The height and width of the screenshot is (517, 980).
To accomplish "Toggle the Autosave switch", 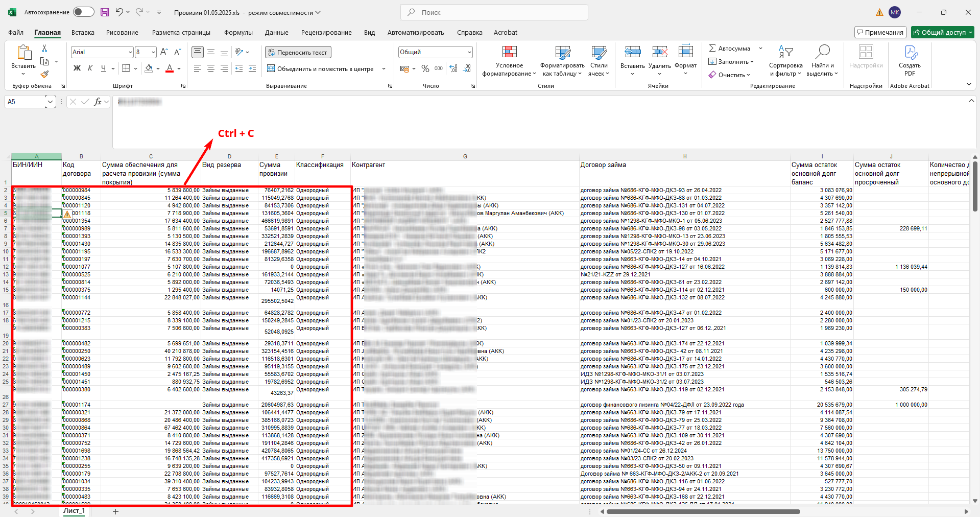I will click(83, 12).
